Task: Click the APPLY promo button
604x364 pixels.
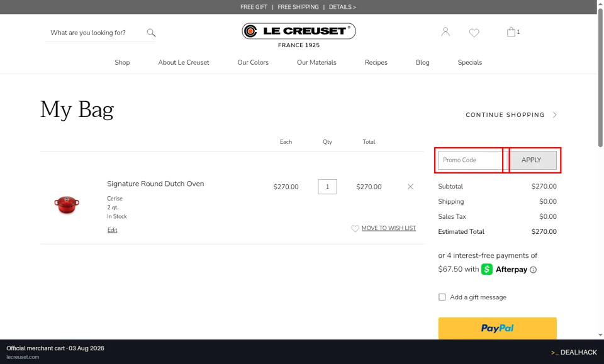Action: (531, 160)
